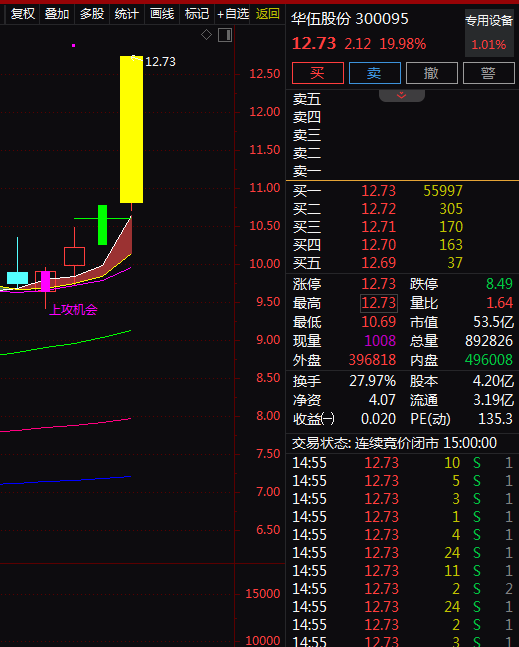Click the 警 alert button

coord(488,73)
